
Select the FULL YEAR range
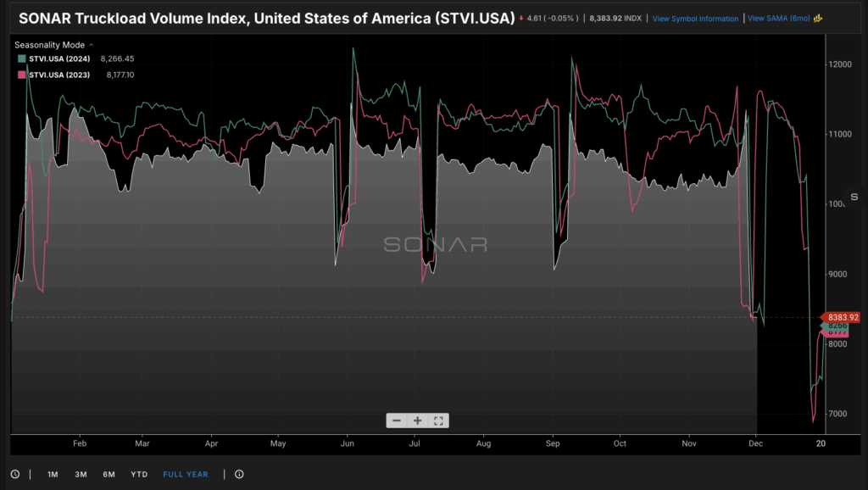186,474
